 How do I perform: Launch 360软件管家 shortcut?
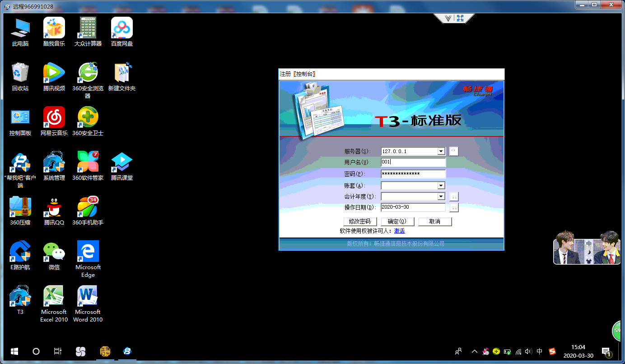88,166
